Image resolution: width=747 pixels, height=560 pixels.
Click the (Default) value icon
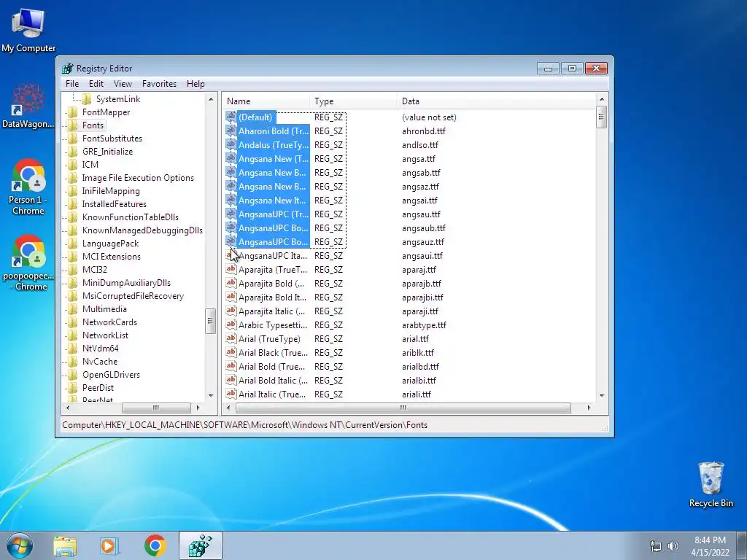[x=231, y=117]
